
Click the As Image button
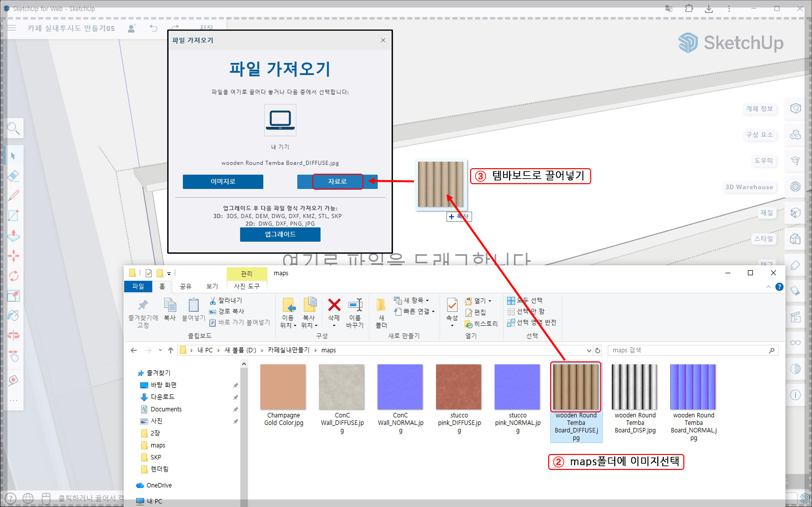tap(223, 182)
